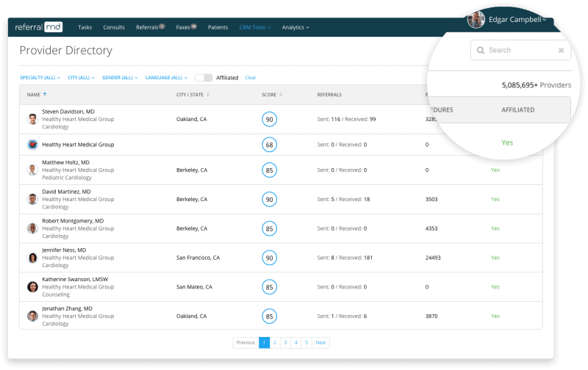Click procedures value 3503

pos(431,199)
